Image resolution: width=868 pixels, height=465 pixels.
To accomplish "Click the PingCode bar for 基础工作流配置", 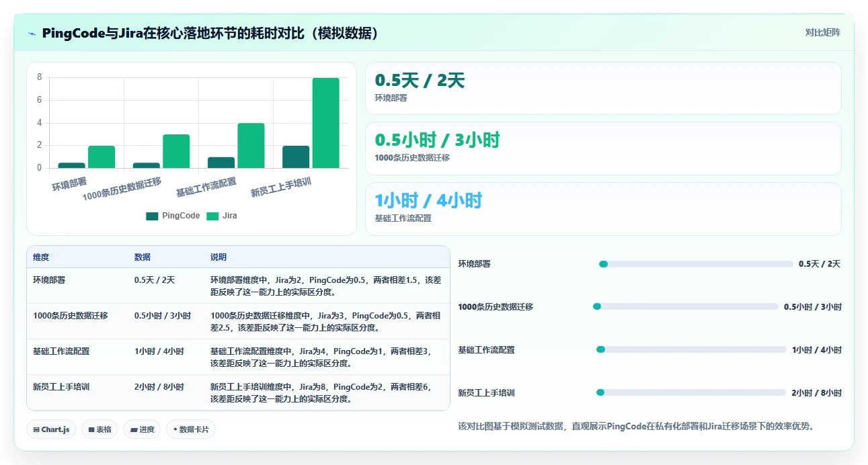I will [x=221, y=163].
